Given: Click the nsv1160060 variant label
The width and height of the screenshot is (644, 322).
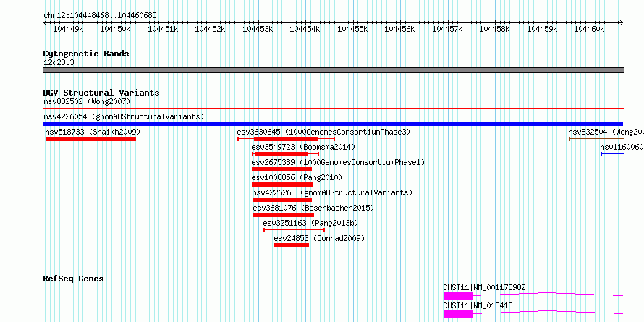Looking at the screenshot, I should (622, 147).
